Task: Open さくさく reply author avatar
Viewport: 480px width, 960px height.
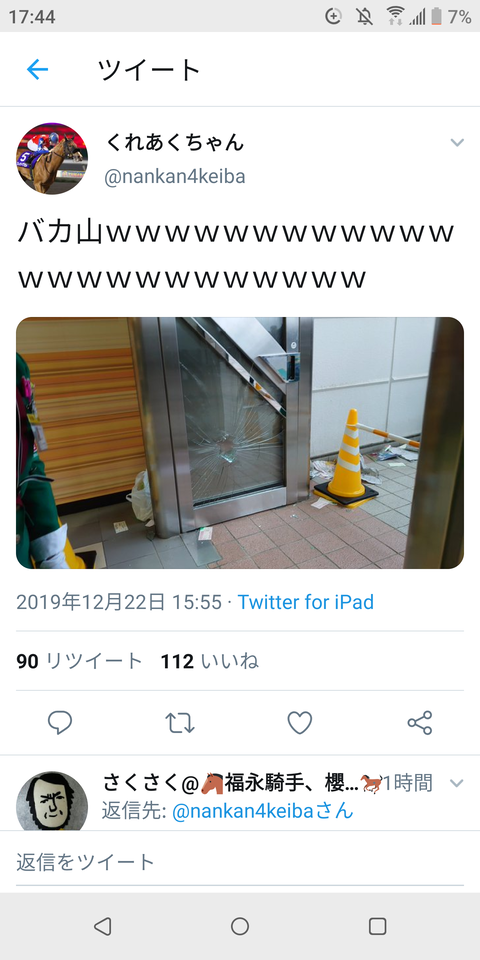Action: click(x=52, y=801)
